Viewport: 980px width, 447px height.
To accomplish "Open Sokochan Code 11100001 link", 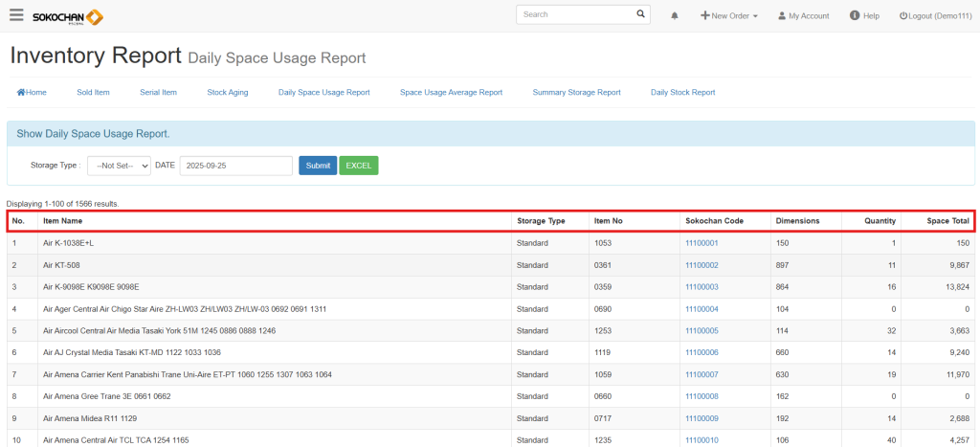I will click(x=702, y=243).
